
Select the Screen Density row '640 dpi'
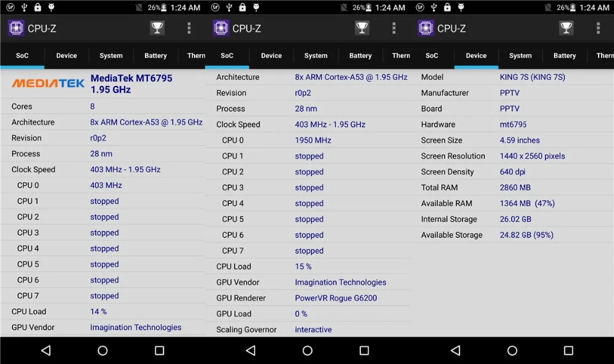click(512, 172)
